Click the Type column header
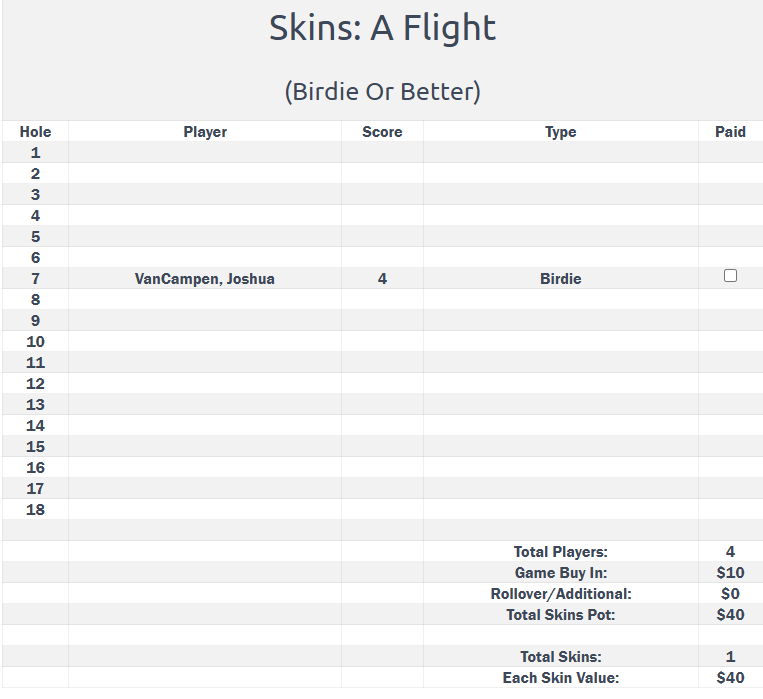The height and width of the screenshot is (699, 763). tap(560, 132)
